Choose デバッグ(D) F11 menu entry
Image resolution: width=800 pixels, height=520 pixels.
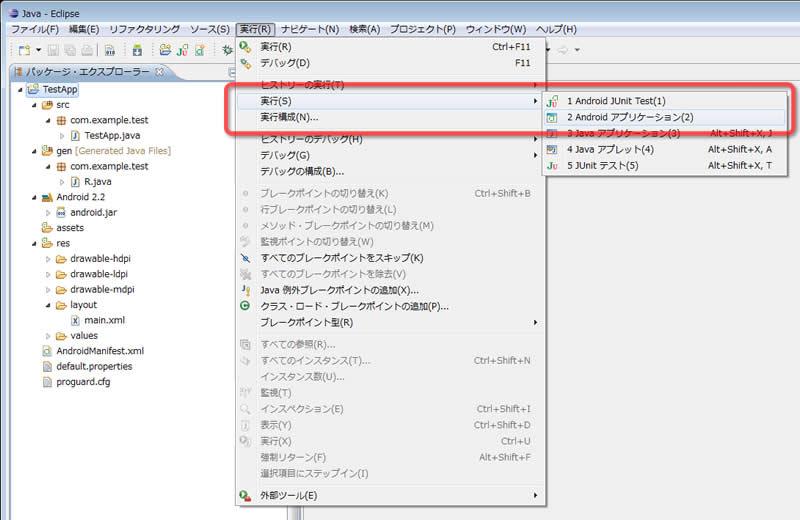point(390,63)
